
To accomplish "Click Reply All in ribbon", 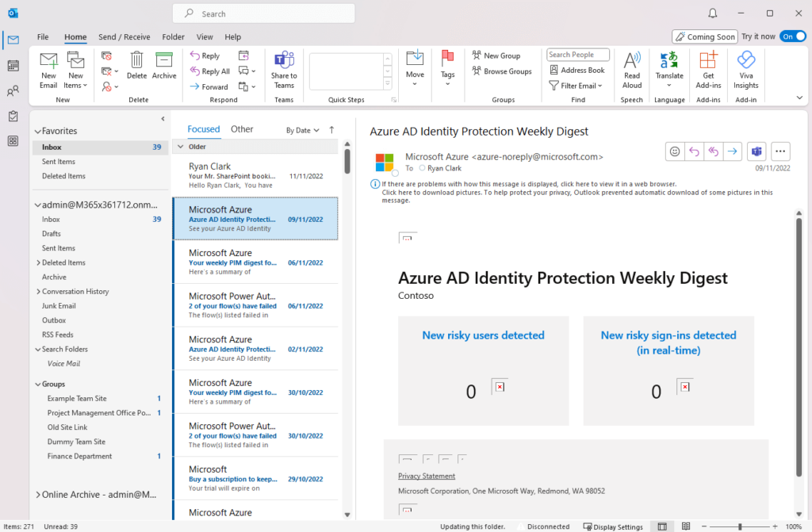I will (210, 71).
